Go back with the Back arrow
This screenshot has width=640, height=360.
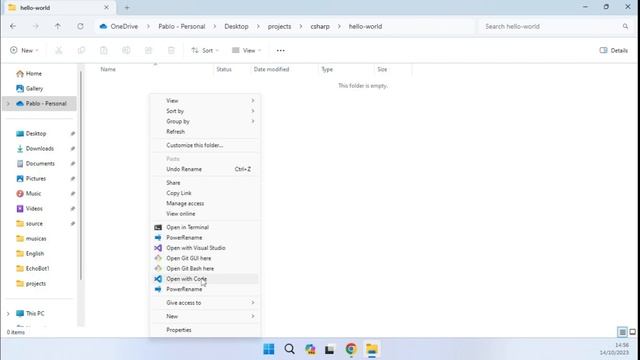13,26
